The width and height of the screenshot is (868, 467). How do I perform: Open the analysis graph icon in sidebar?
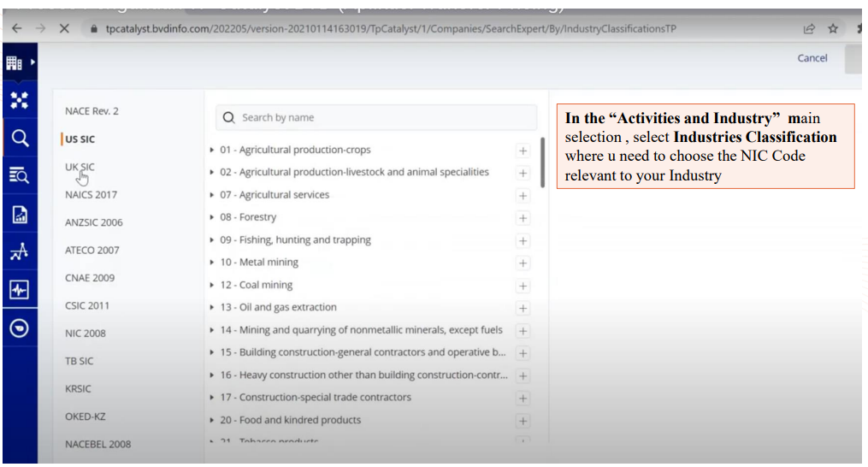click(19, 251)
